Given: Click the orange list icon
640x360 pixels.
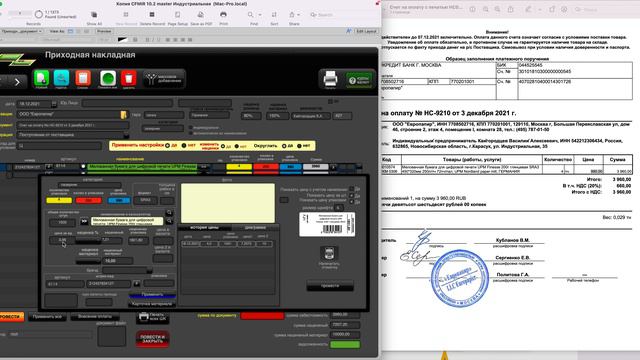Looking at the screenshot, I should [83, 78].
